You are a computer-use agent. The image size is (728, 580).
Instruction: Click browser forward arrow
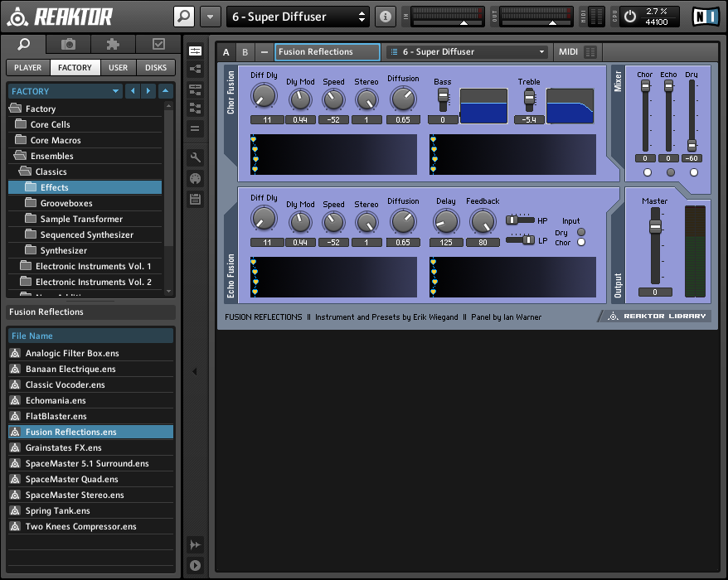148,91
